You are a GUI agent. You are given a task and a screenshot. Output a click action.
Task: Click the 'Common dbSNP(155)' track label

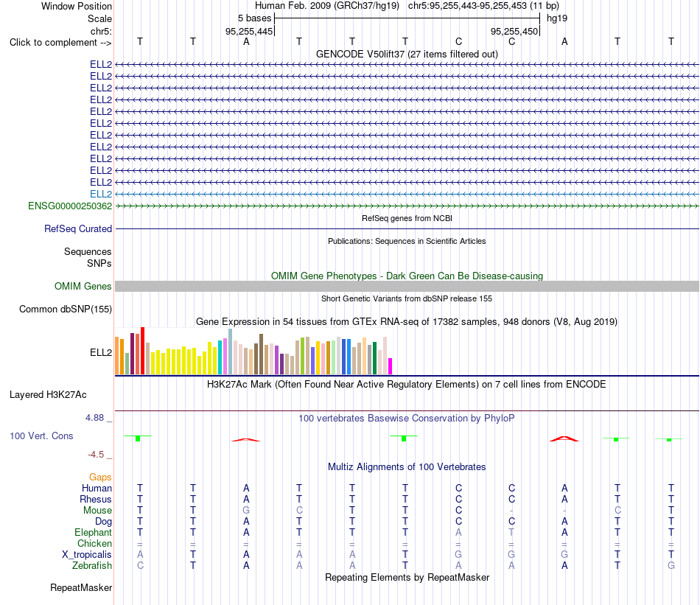(x=66, y=309)
